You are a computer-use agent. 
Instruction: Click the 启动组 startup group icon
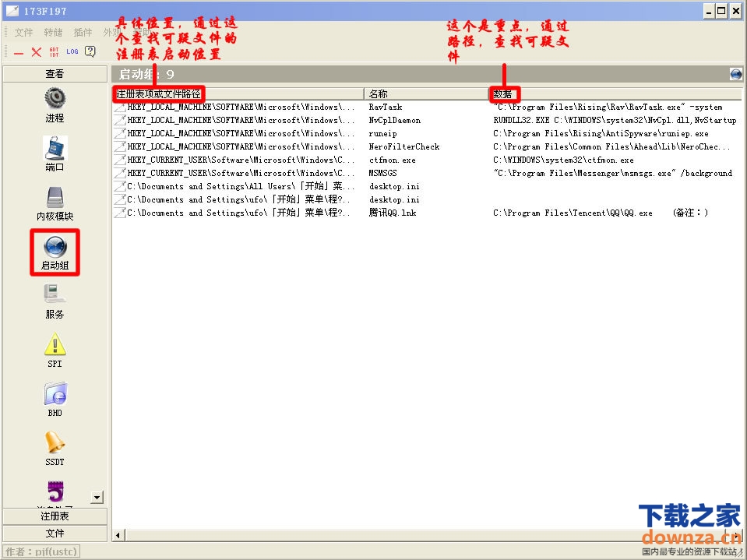tap(55, 246)
